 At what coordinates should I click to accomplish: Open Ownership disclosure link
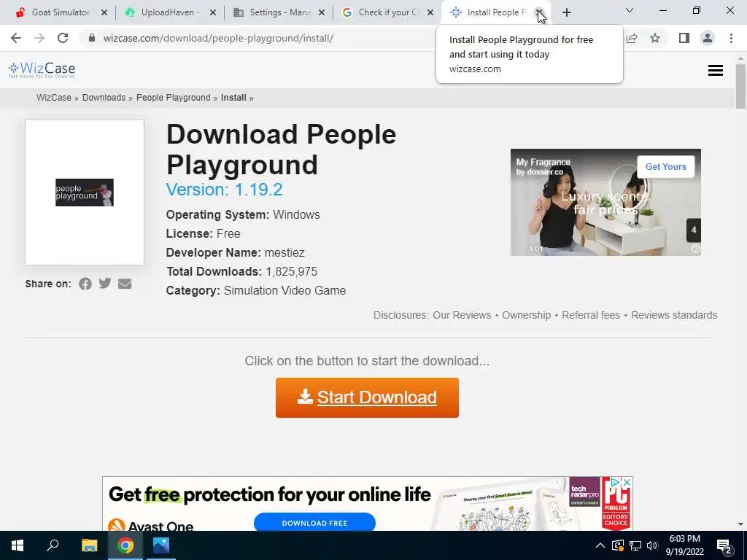(x=527, y=315)
